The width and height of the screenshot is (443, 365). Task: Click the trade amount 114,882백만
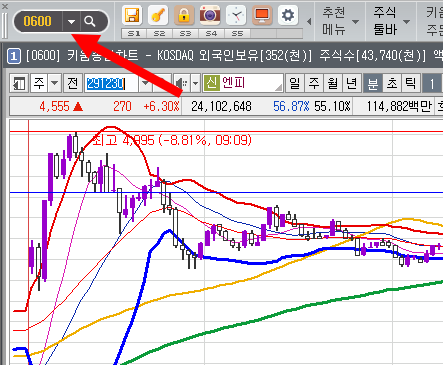click(399, 107)
